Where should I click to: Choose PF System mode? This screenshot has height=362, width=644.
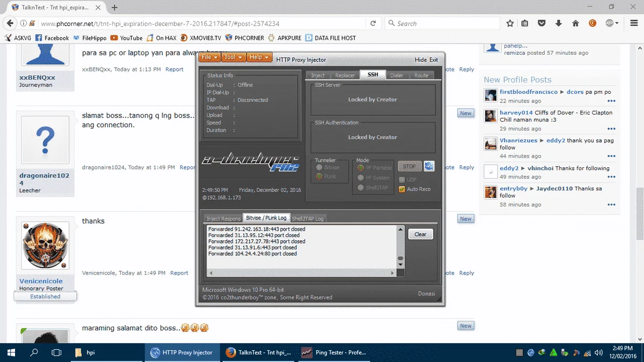361,178
